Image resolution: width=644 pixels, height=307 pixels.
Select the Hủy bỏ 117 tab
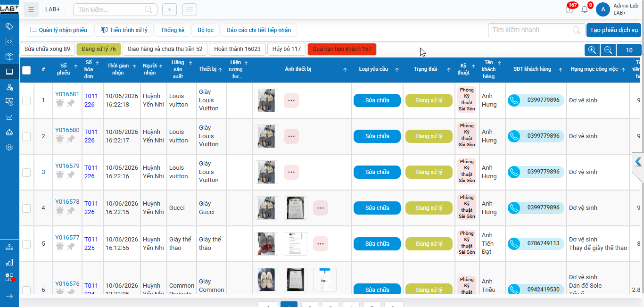click(287, 49)
